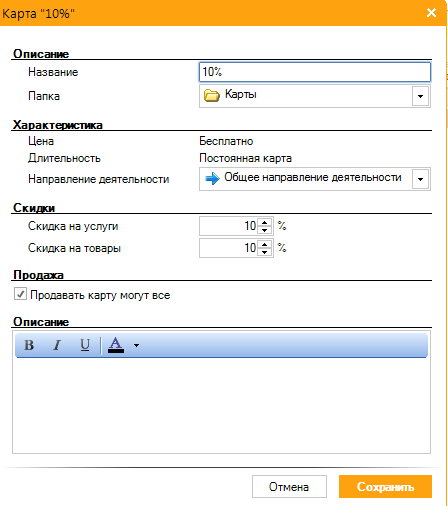Increase the Скидка на услуги value

tap(265, 223)
